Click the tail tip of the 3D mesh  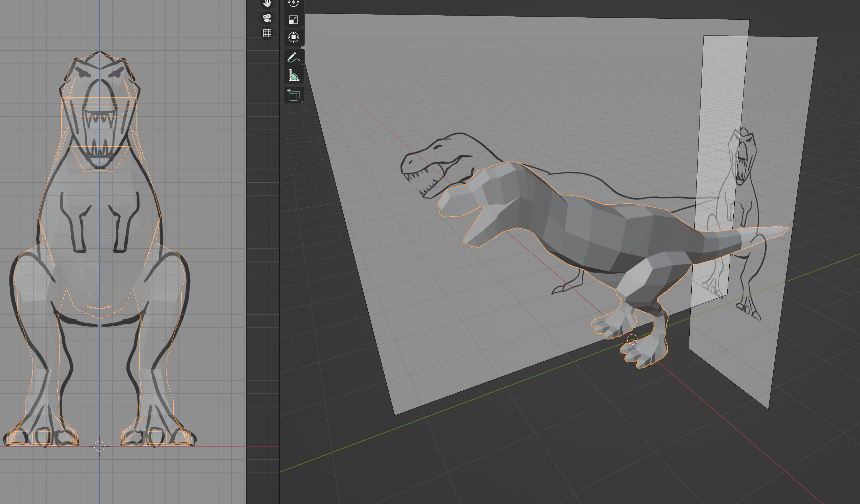[785, 229]
